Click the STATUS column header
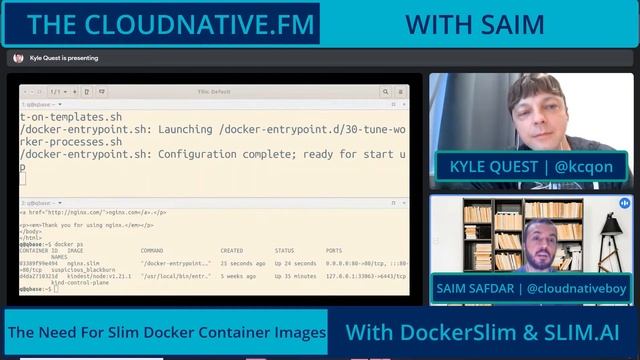The image size is (640, 360). point(284,251)
